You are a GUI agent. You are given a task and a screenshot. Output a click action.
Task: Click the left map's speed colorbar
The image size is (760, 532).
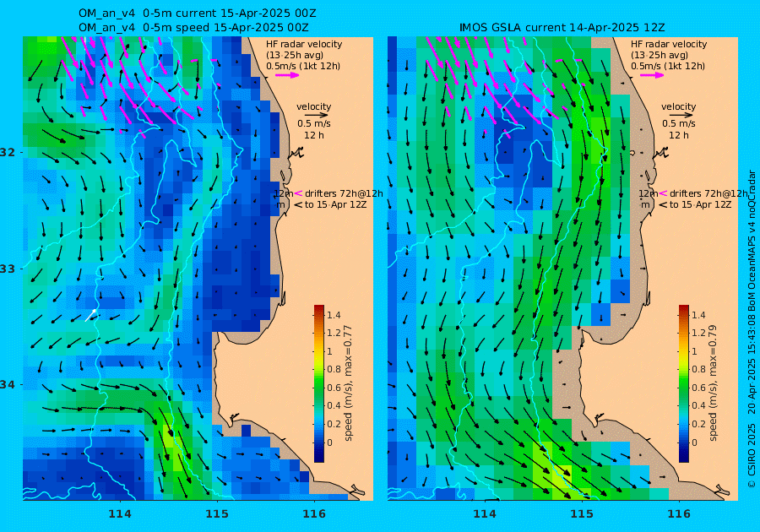click(319, 383)
